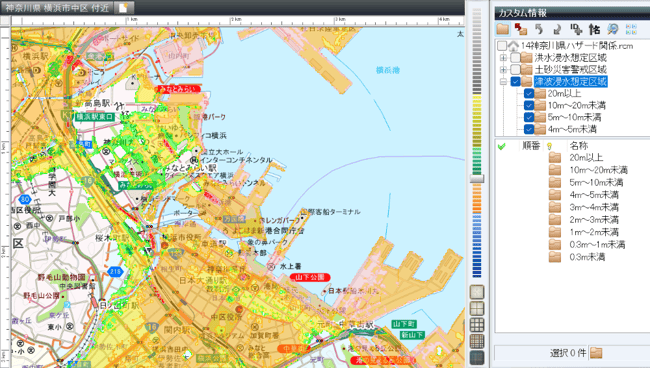Select the first, coarsest grid density button
The height and width of the screenshot is (368, 650).
coord(477,292)
